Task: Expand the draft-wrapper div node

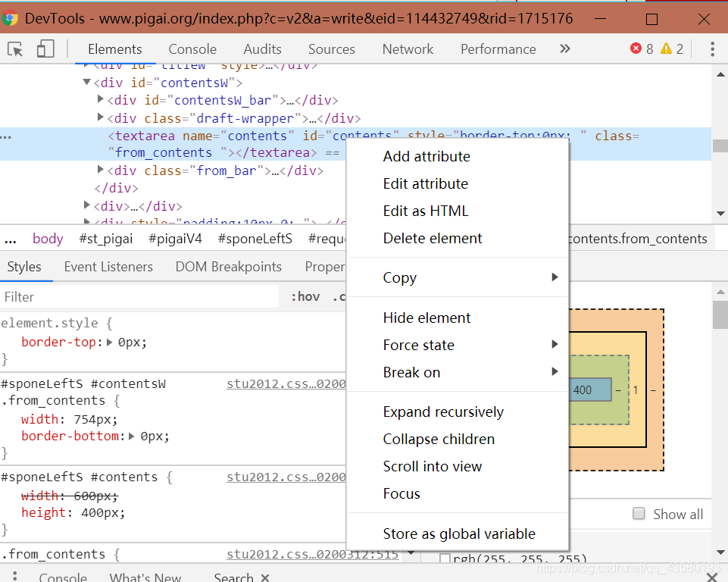Action: (x=100, y=117)
